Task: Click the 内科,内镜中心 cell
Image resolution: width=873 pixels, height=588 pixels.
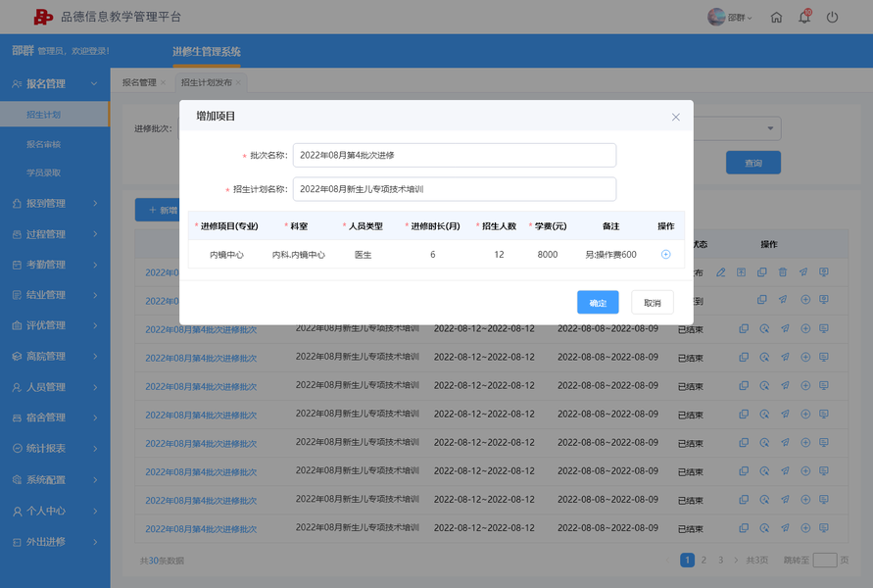Action: [x=299, y=255]
